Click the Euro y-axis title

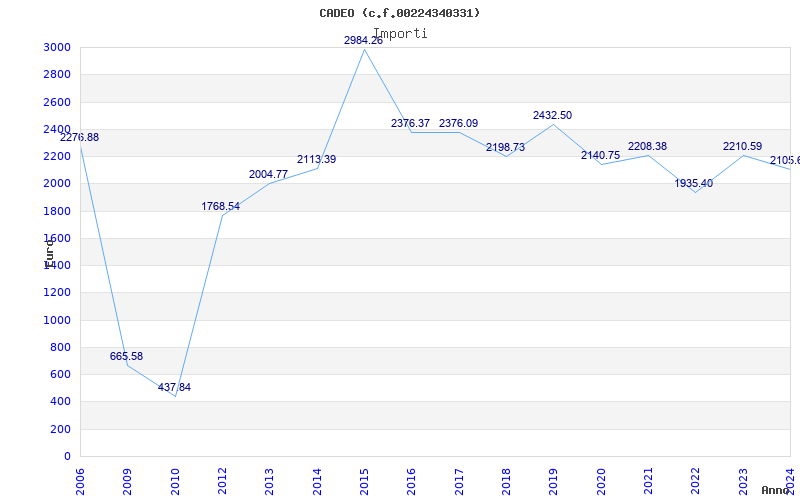coord(49,253)
